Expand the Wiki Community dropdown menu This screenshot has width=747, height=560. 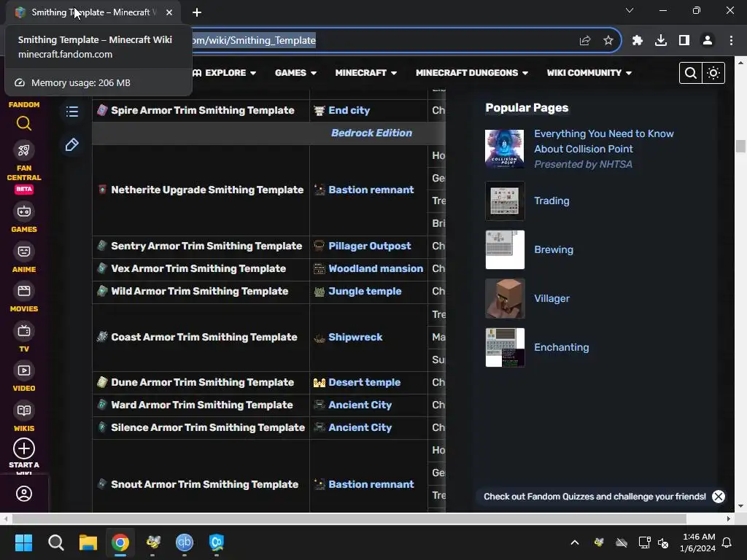589,73
